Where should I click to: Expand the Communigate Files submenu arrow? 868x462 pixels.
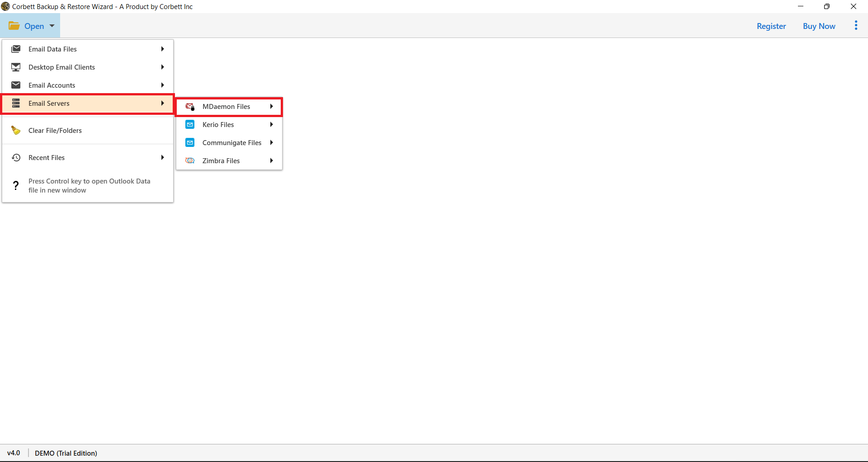(271, 142)
